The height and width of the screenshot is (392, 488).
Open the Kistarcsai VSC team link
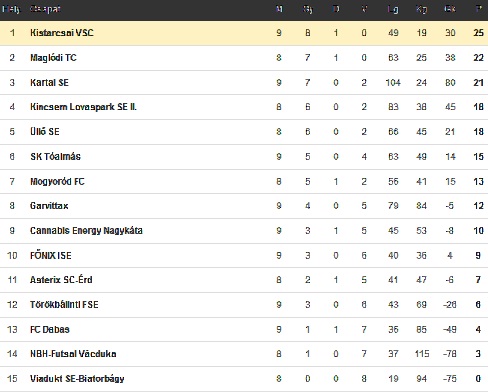tap(62, 33)
